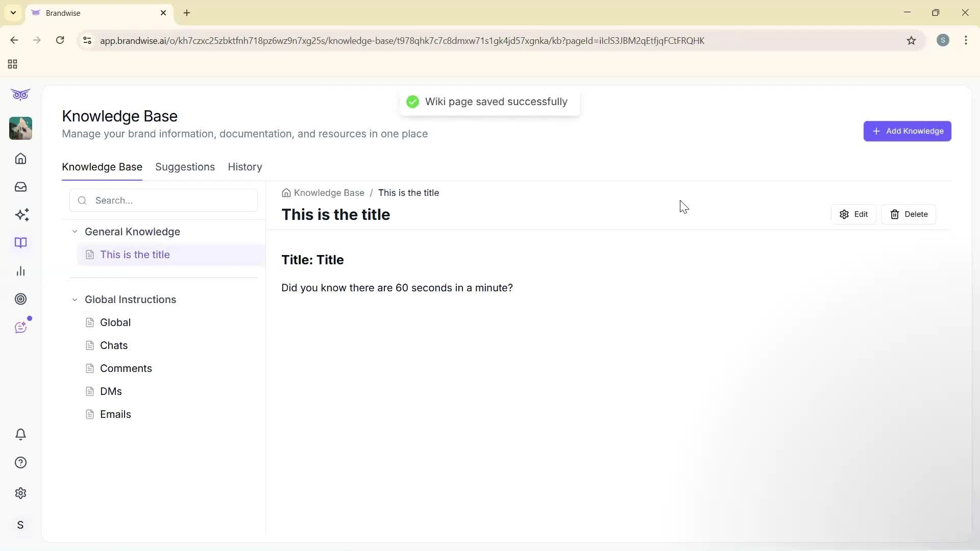Open the AI chat icon with notification dot
Viewport: 980px width, 551px height.
(21, 327)
